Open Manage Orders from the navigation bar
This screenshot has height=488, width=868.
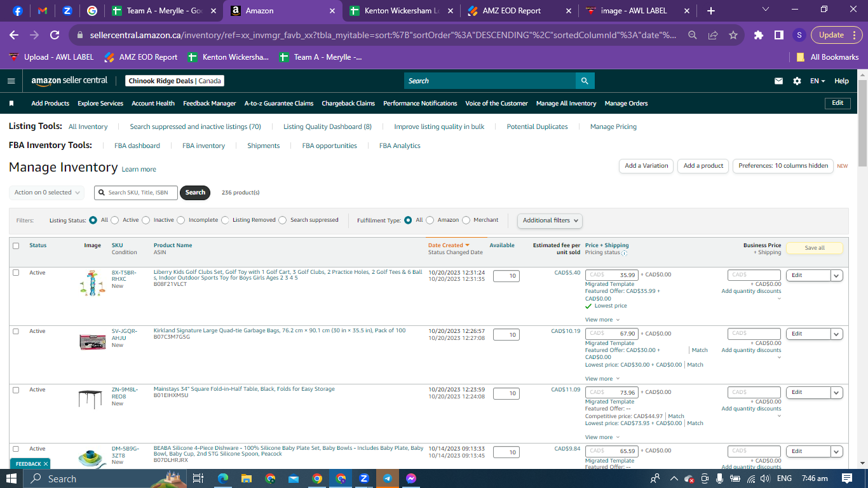tap(626, 104)
